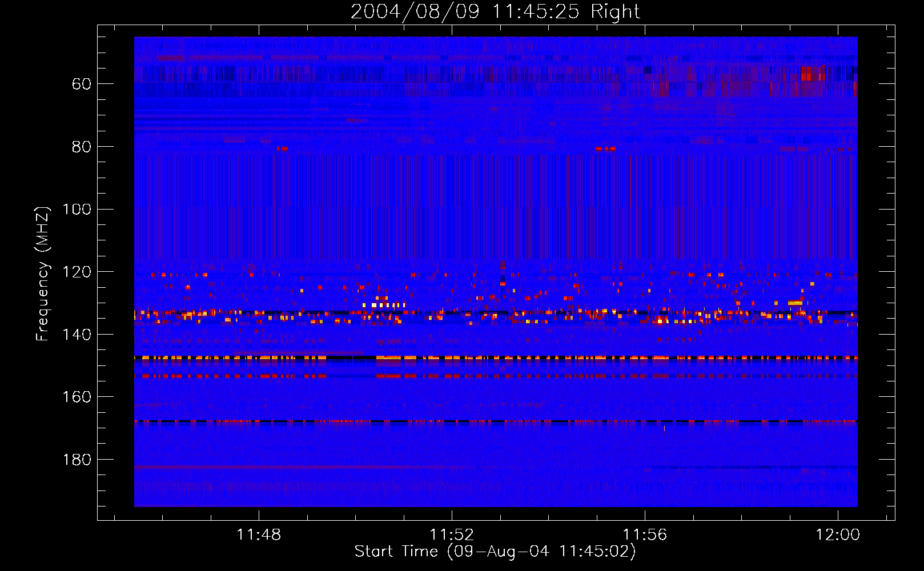Click the 180 MHz frequency tick label

pos(77,460)
